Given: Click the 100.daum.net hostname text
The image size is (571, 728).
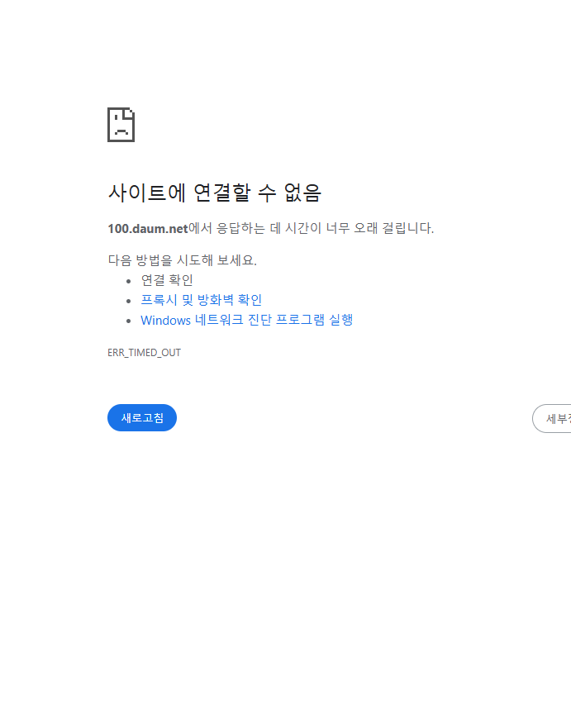Looking at the screenshot, I should (148, 228).
